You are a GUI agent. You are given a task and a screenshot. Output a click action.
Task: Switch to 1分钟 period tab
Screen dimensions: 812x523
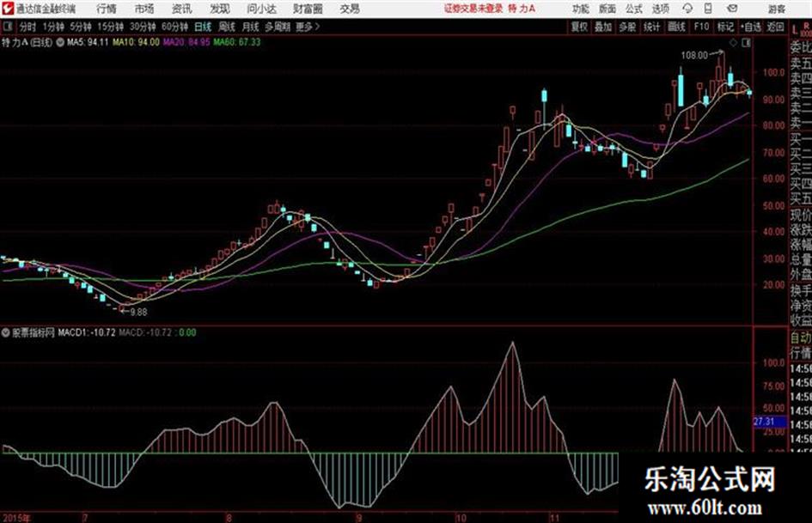[x=52, y=27]
